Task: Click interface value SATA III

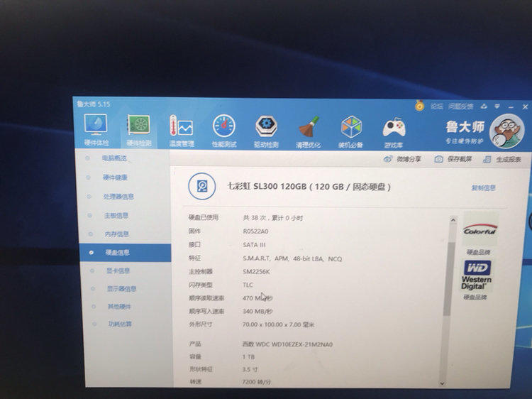Action: [x=254, y=245]
